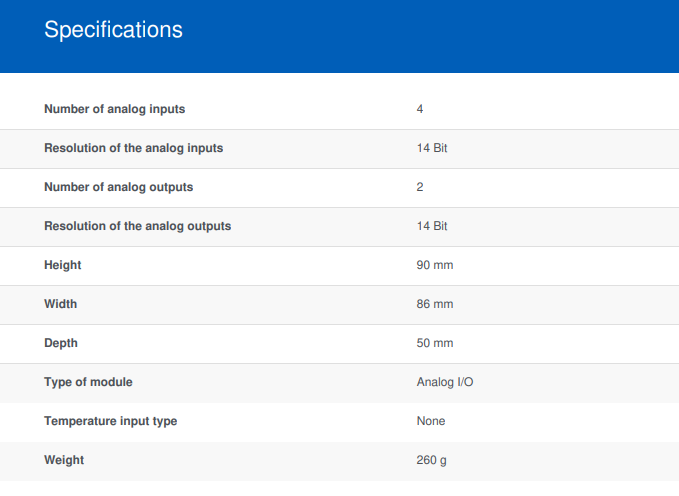The height and width of the screenshot is (496, 679).
Task: Click the 260 g weight value
Action: click(431, 460)
